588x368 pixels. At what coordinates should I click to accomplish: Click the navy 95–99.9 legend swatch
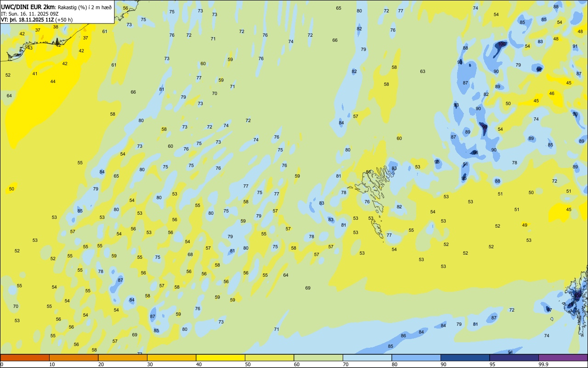pyautogui.click(x=514, y=357)
